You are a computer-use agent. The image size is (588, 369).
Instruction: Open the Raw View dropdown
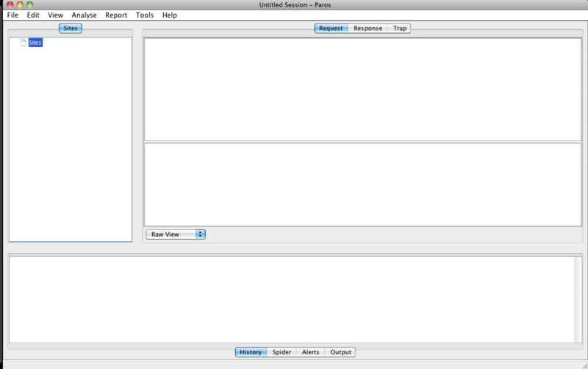click(176, 234)
